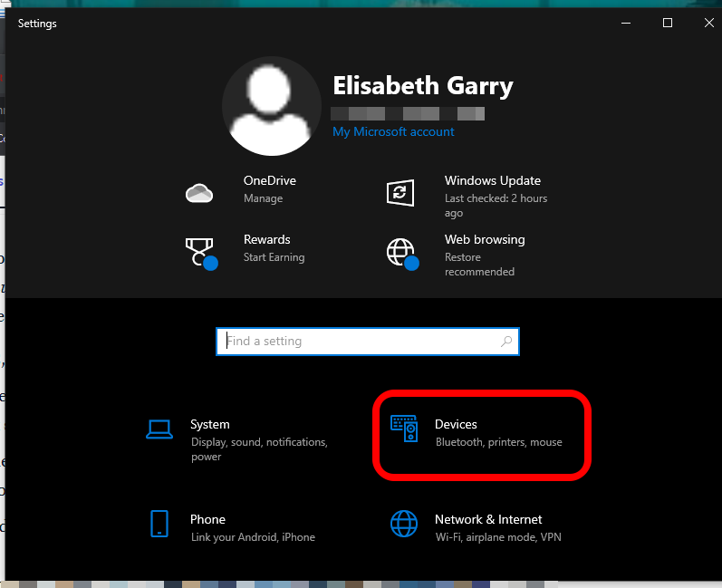Open Network & Internet settings title

[x=488, y=519]
